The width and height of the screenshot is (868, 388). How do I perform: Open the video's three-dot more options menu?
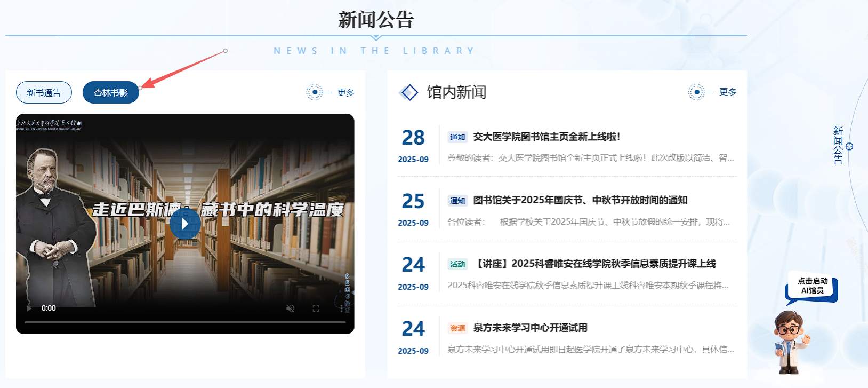pyautogui.click(x=342, y=308)
